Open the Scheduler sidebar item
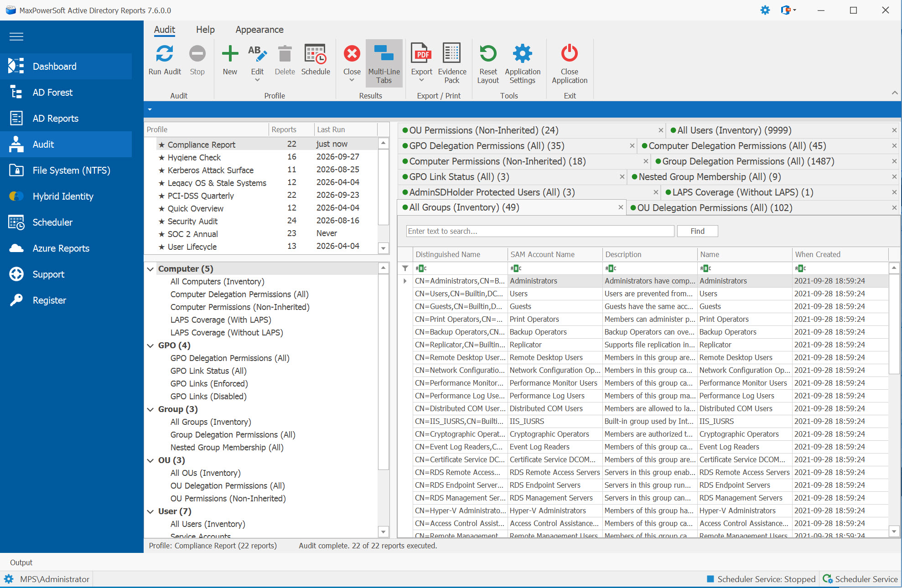 click(x=66, y=222)
